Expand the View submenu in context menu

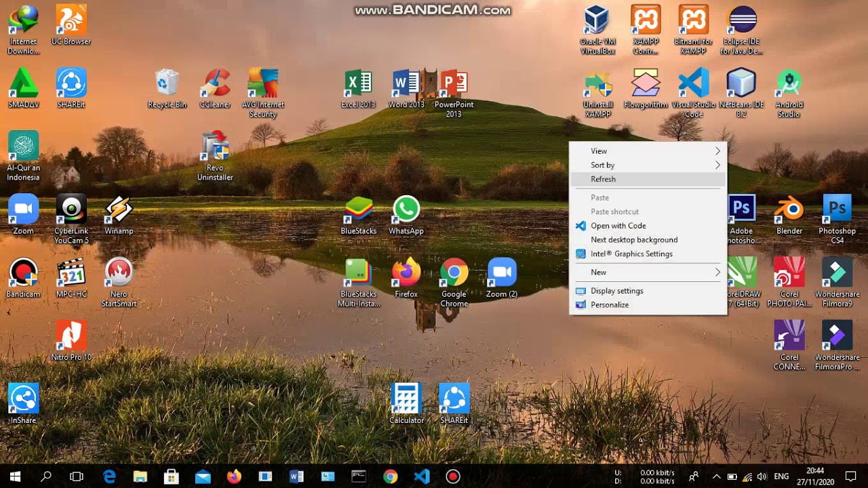(648, 151)
